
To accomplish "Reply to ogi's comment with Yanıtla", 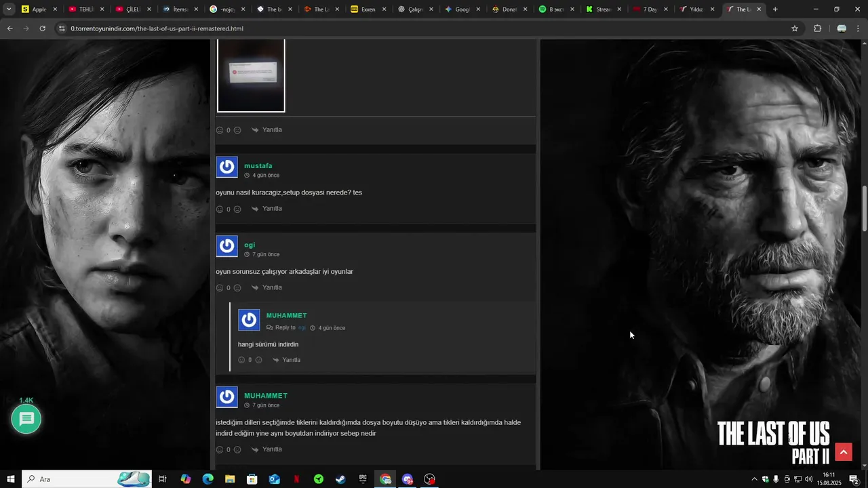I will 267,287.
